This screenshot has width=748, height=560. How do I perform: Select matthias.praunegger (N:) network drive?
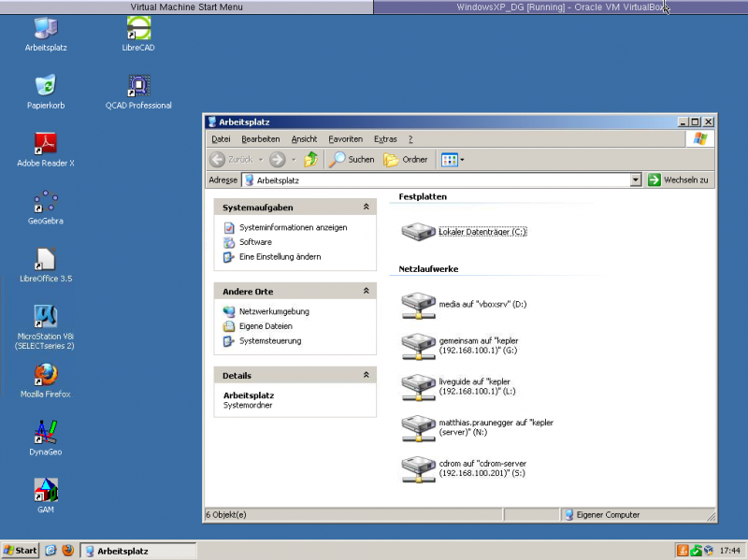[x=478, y=428]
